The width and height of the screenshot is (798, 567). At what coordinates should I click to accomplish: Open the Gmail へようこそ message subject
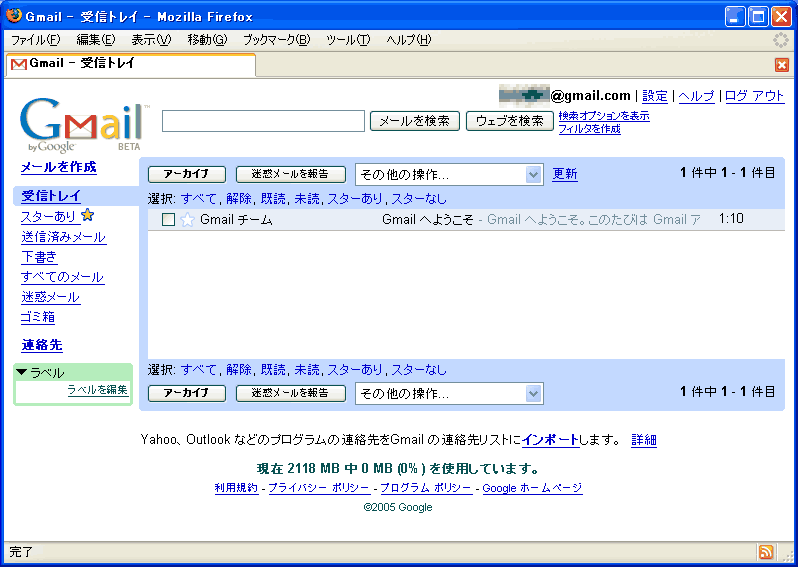coord(428,219)
